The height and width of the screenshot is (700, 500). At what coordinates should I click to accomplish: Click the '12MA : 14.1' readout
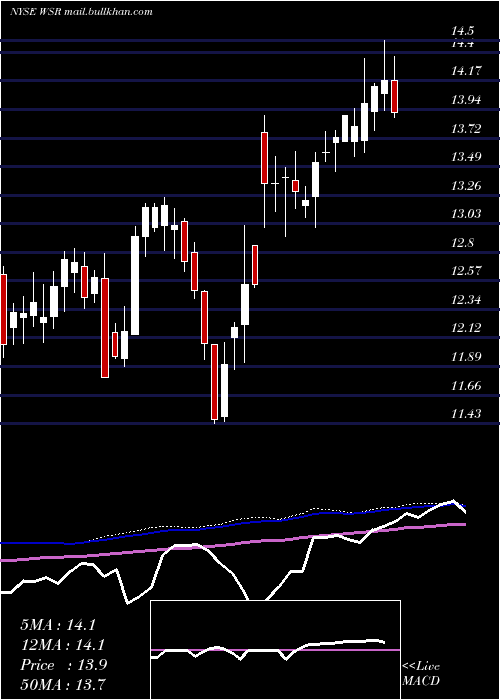click(65, 645)
